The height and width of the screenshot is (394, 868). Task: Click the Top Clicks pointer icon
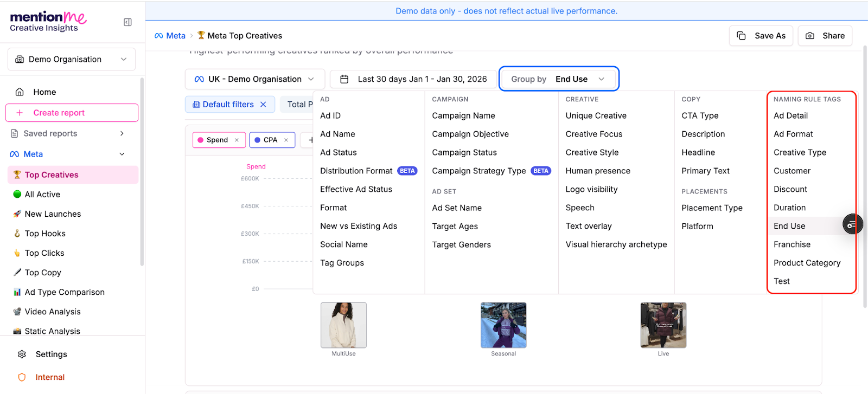tap(17, 253)
